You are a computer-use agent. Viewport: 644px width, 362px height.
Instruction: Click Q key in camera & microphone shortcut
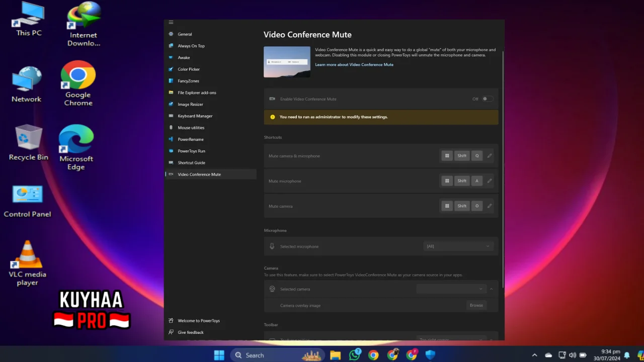(x=477, y=156)
